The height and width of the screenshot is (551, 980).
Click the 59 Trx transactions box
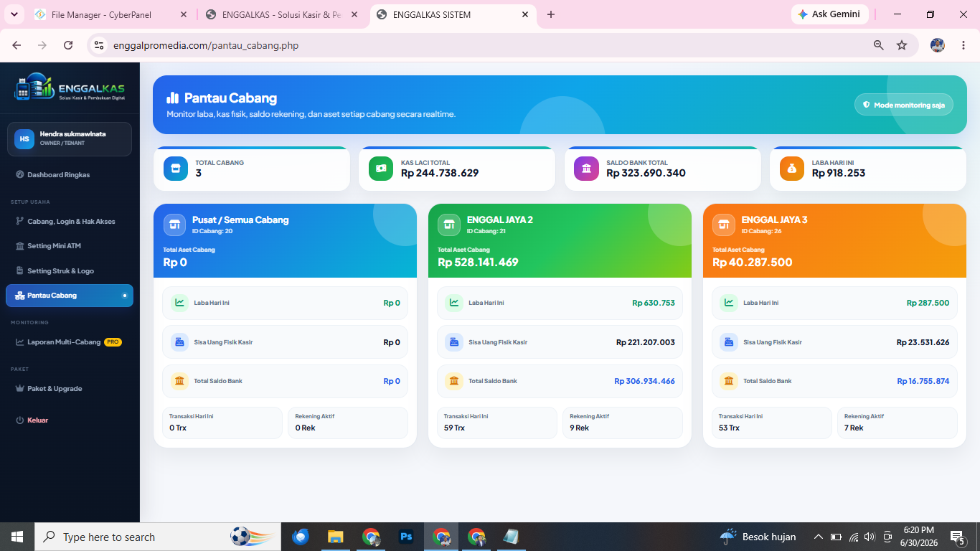pyautogui.click(x=497, y=423)
